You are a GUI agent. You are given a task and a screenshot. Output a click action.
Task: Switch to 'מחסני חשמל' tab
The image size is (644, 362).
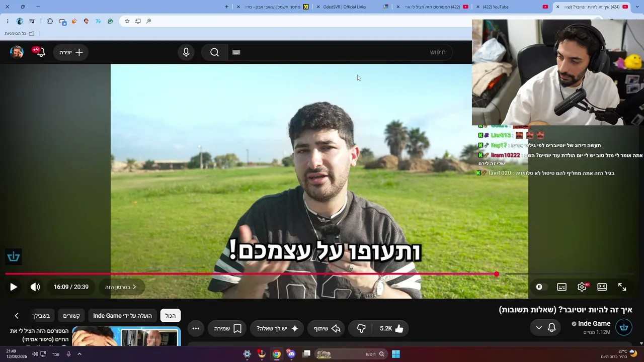point(272,7)
